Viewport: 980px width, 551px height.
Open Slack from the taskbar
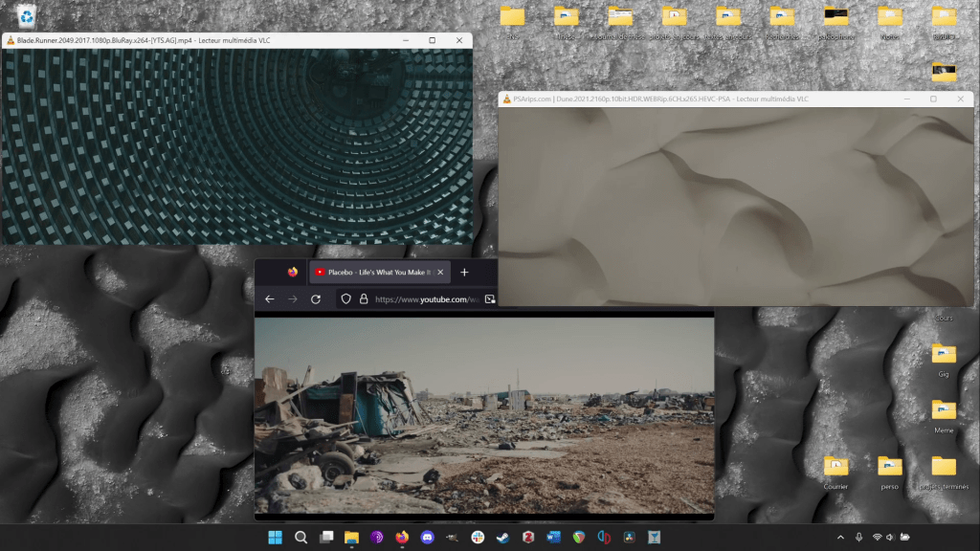click(x=477, y=538)
